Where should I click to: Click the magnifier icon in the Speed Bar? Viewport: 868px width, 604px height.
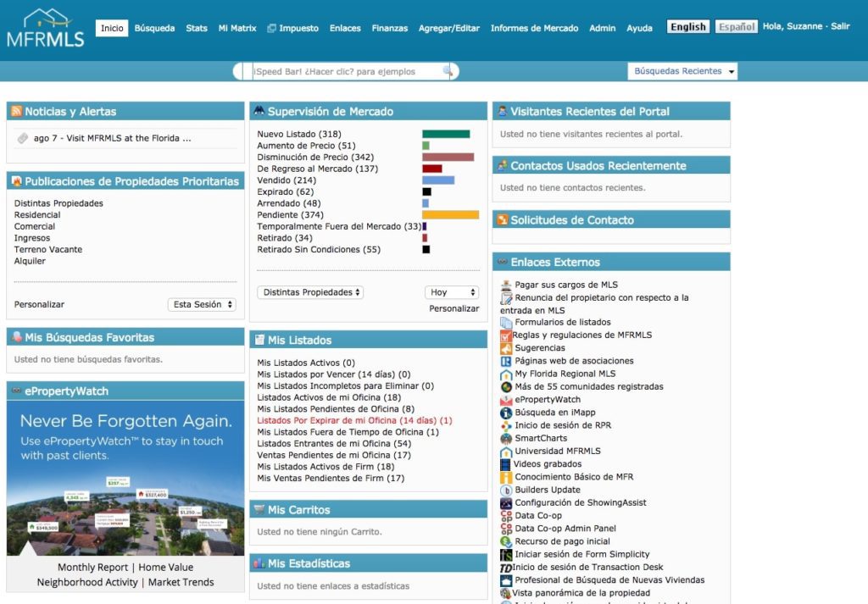coord(446,71)
